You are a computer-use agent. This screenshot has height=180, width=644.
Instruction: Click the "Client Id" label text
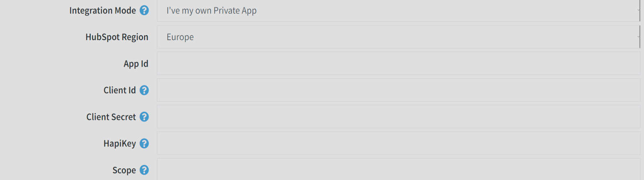click(x=119, y=90)
